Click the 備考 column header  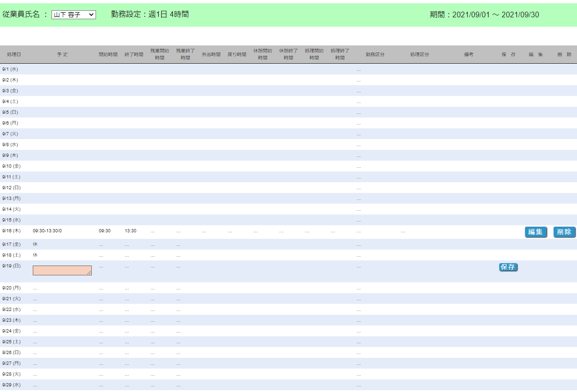coord(469,54)
